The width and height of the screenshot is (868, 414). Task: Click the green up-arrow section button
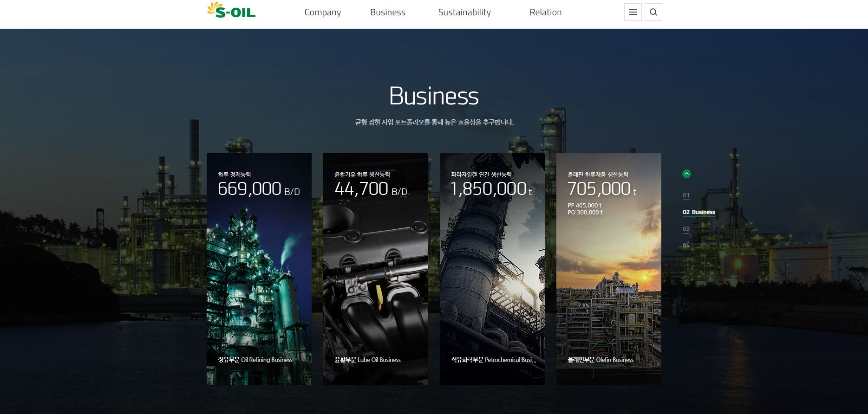[x=686, y=174]
